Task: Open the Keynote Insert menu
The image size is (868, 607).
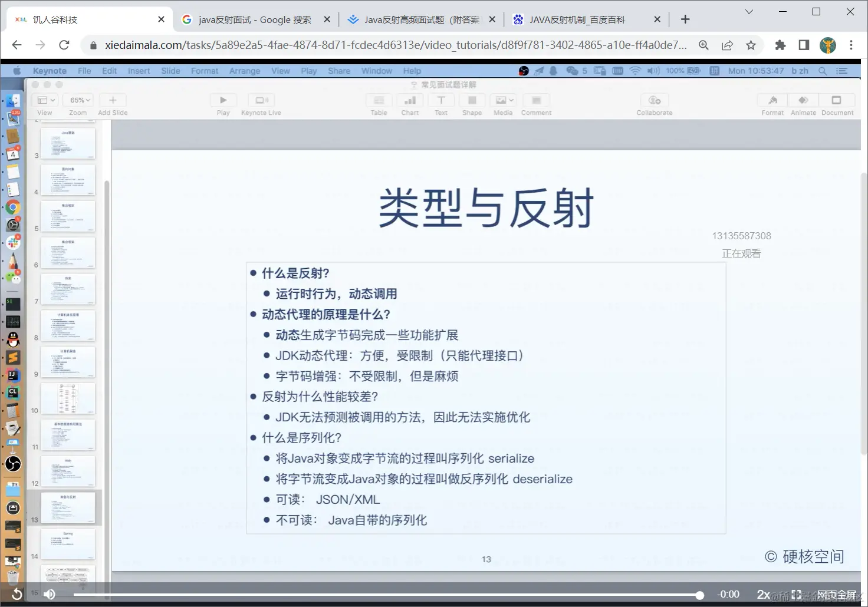Action: pyautogui.click(x=139, y=71)
